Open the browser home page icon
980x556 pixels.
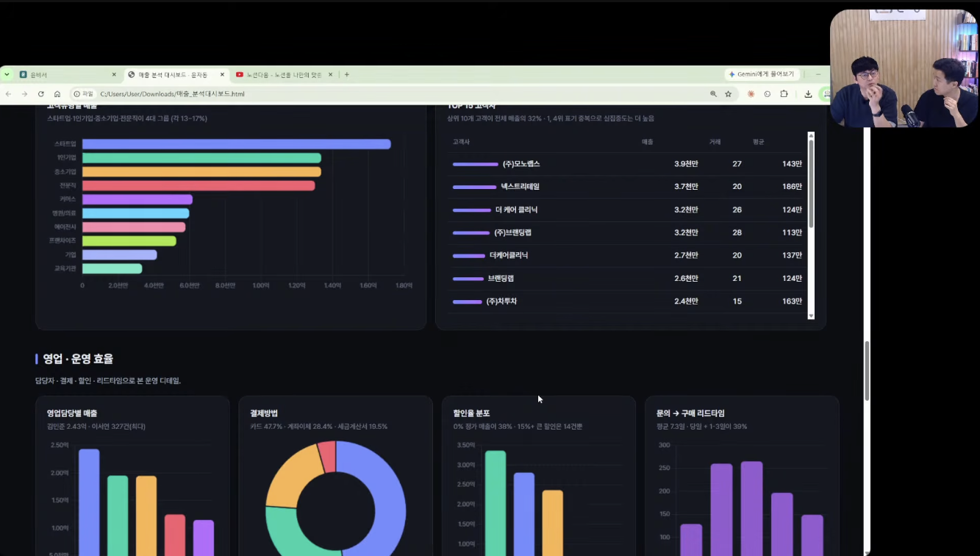tap(57, 94)
